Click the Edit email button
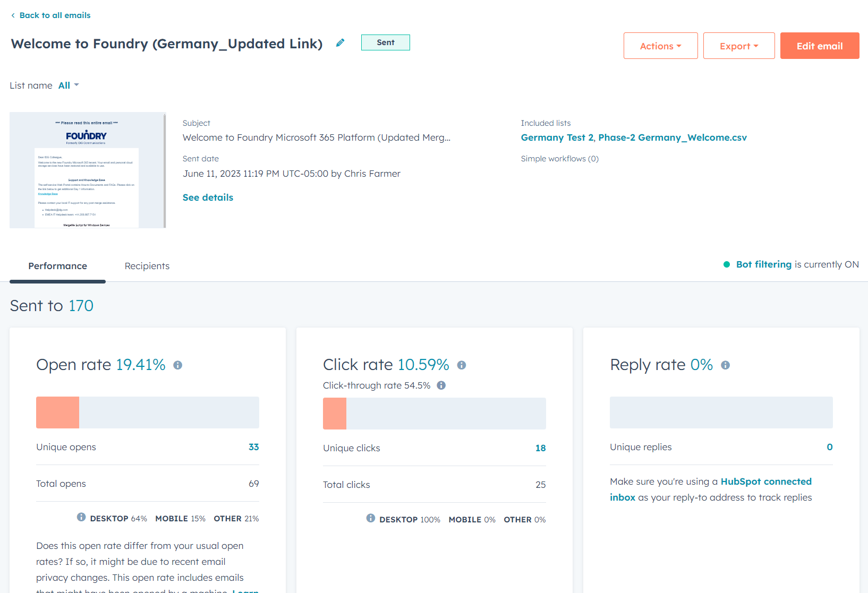The image size is (868, 593). pyautogui.click(x=820, y=46)
